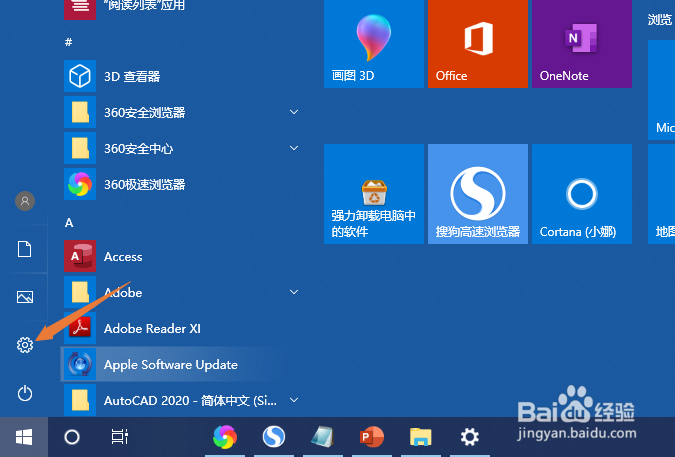The width and height of the screenshot is (675, 457).
Task: Expand the 360安全浏览器 folder chevron
Action: point(294,112)
